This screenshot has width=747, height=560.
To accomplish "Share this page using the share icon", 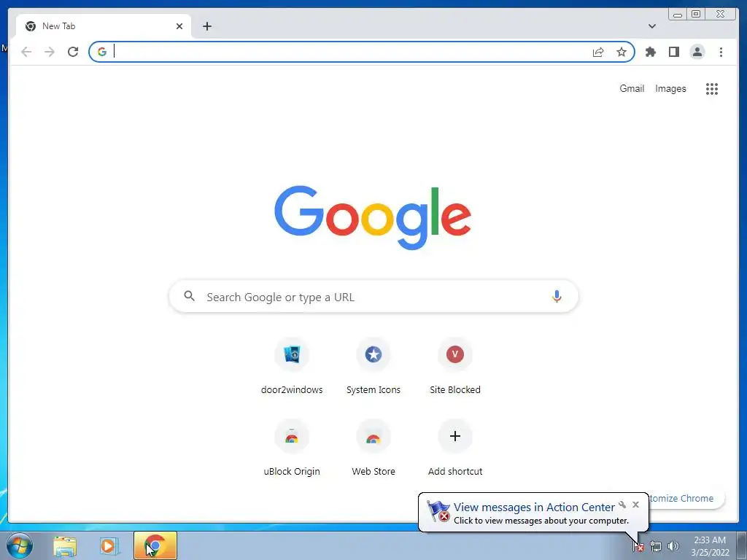I will [598, 52].
